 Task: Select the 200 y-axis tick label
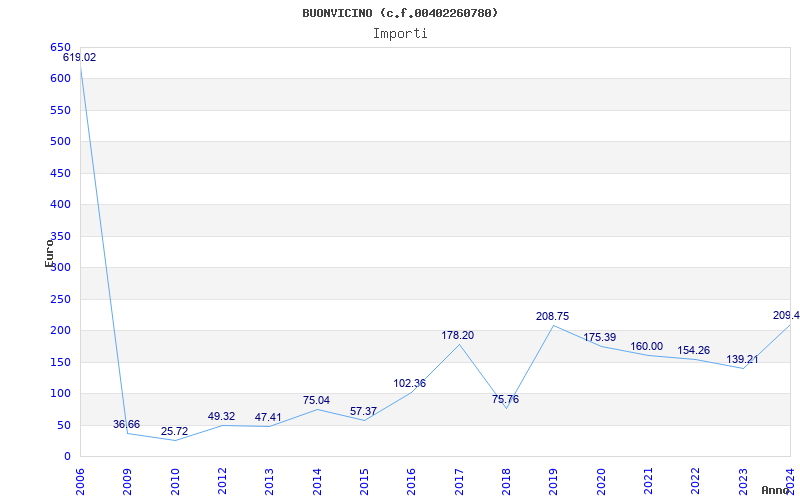(x=60, y=331)
